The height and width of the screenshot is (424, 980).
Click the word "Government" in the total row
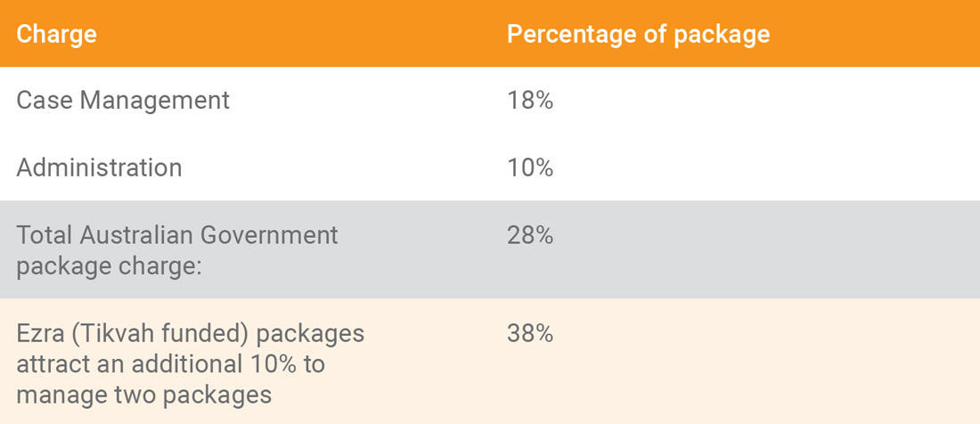coord(268,235)
